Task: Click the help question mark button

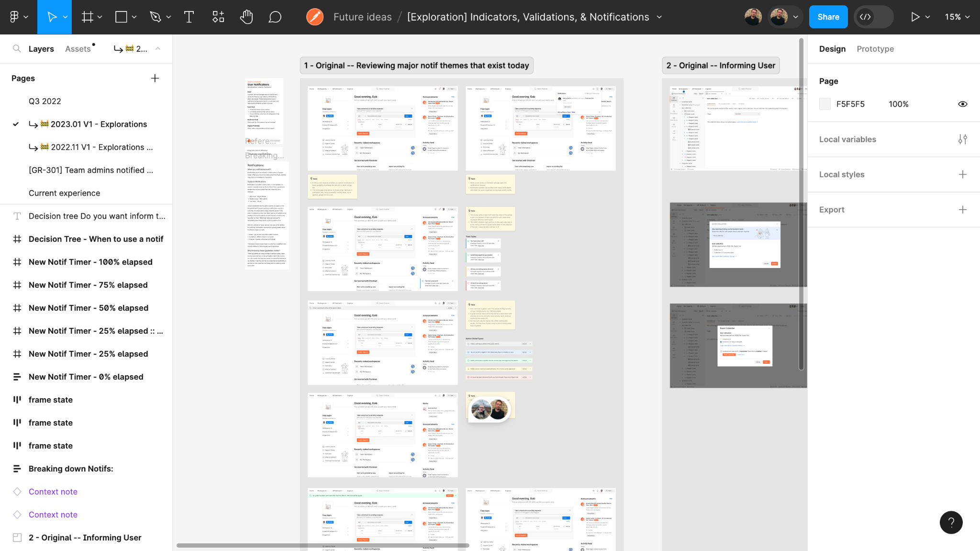Action: click(951, 522)
